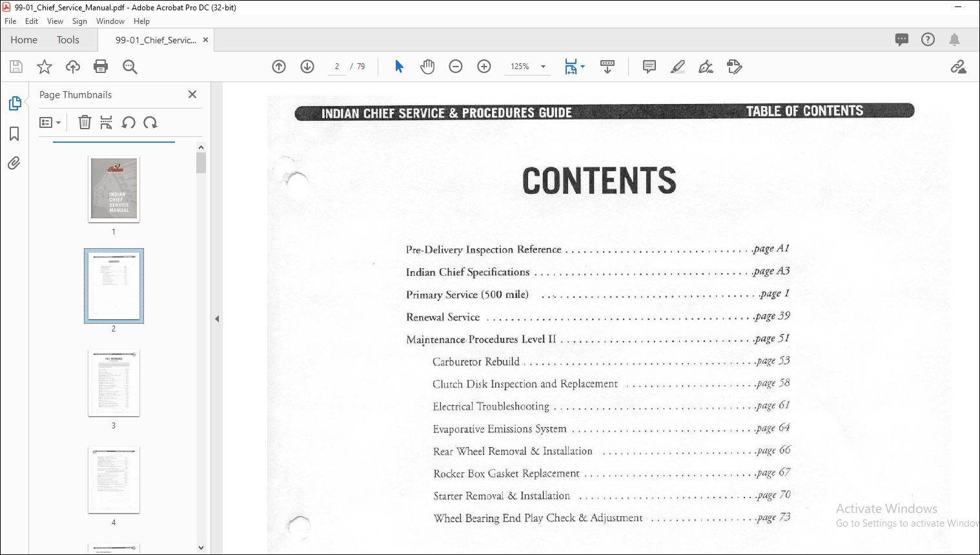
Task: Rotate page counterclockwise
Action: point(128,122)
